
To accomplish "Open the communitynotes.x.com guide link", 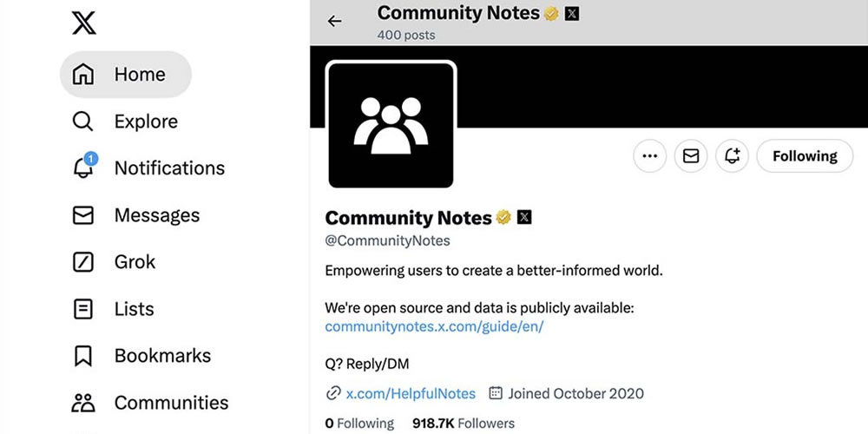I will (434, 326).
